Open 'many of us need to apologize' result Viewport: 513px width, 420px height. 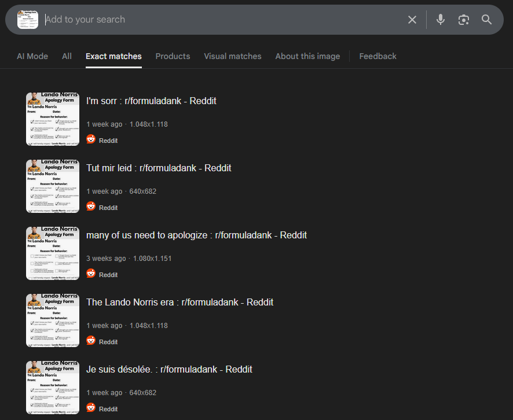point(196,235)
